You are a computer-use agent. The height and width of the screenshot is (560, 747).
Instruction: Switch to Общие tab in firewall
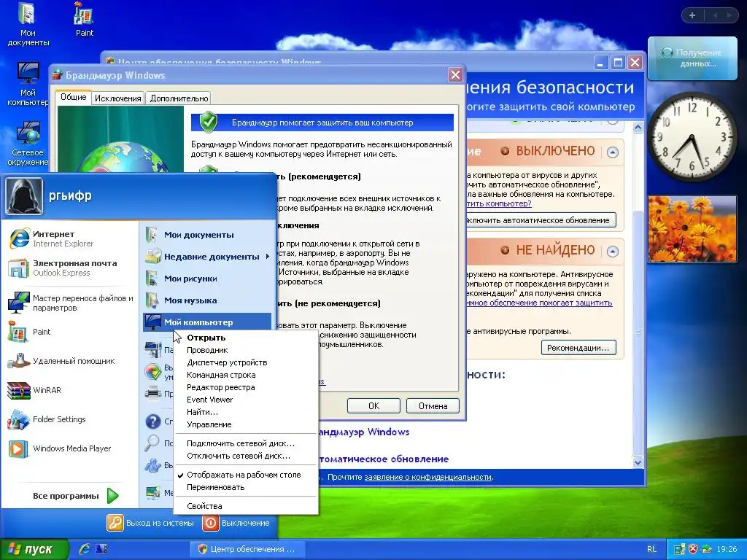point(74,97)
